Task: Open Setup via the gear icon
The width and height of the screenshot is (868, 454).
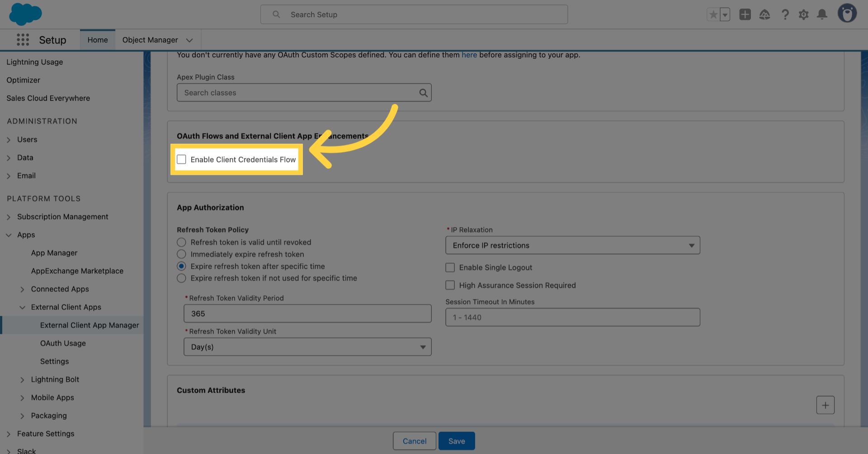Action: [x=804, y=14]
